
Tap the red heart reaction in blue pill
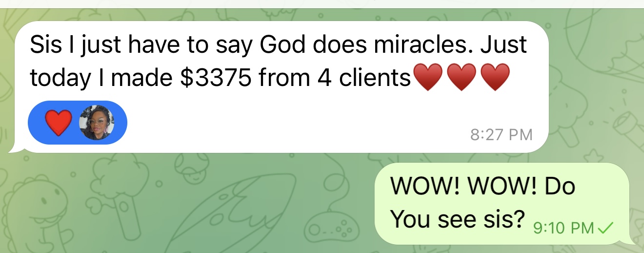click(x=59, y=123)
